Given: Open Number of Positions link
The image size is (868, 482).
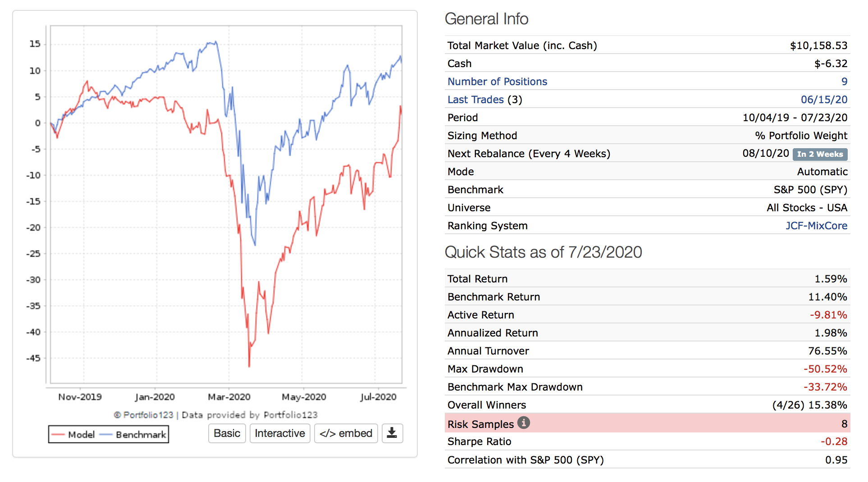Looking at the screenshot, I should coord(497,82).
